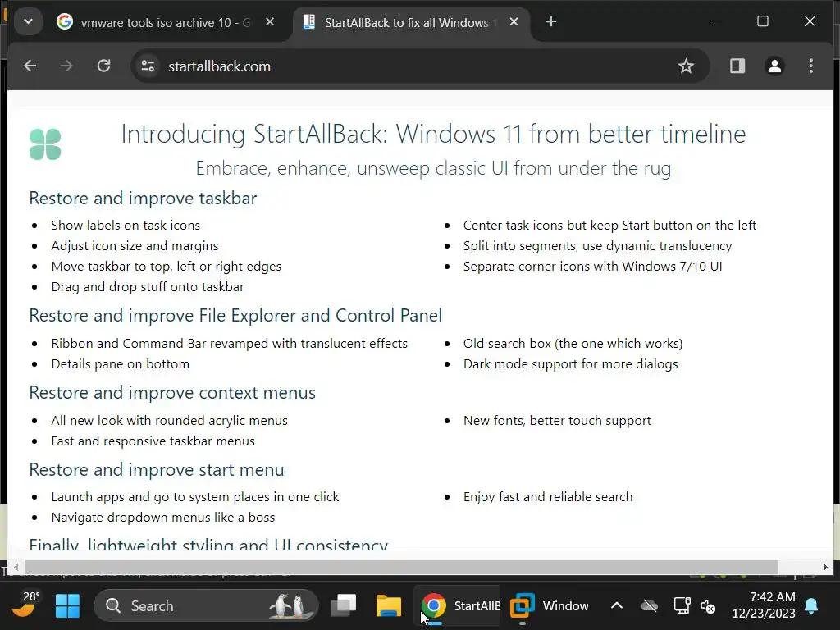Click 'Dark mode support for more dialogs'
The width and height of the screenshot is (840, 630).
571,363
